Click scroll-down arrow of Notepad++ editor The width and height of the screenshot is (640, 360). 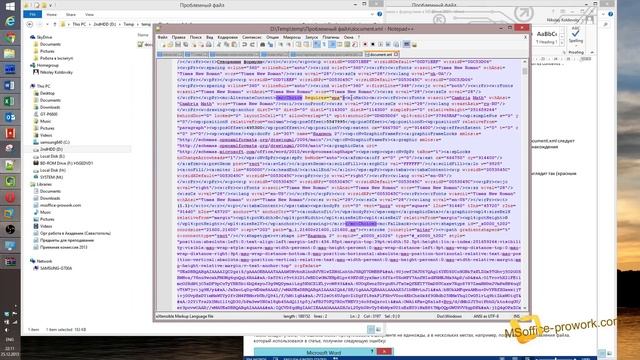[x=524, y=308]
